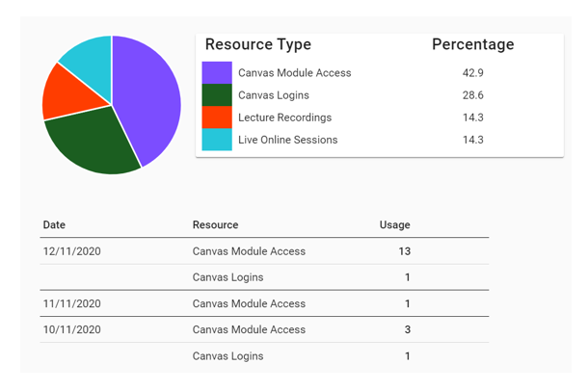Click Lecture Recordings legend label

pyautogui.click(x=284, y=117)
